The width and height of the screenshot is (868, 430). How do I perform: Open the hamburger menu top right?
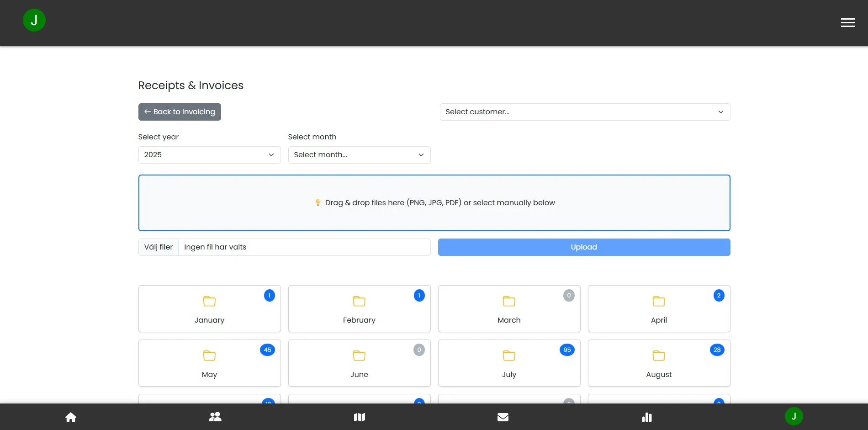tap(847, 22)
